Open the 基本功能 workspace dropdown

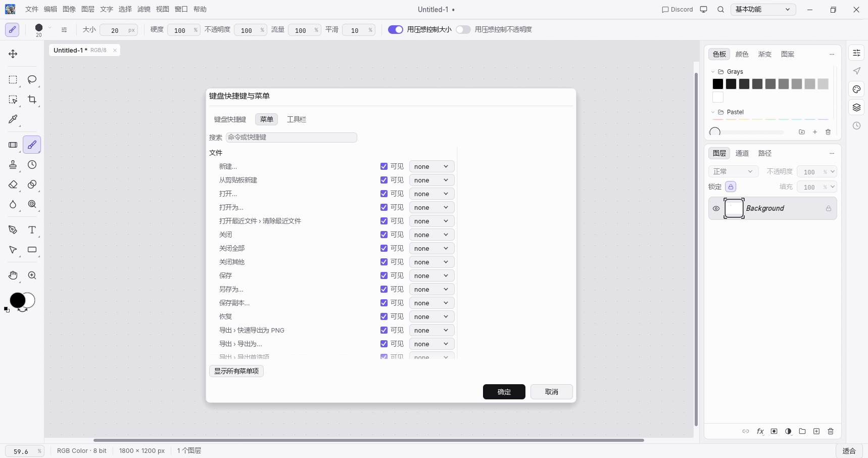tap(763, 9)
